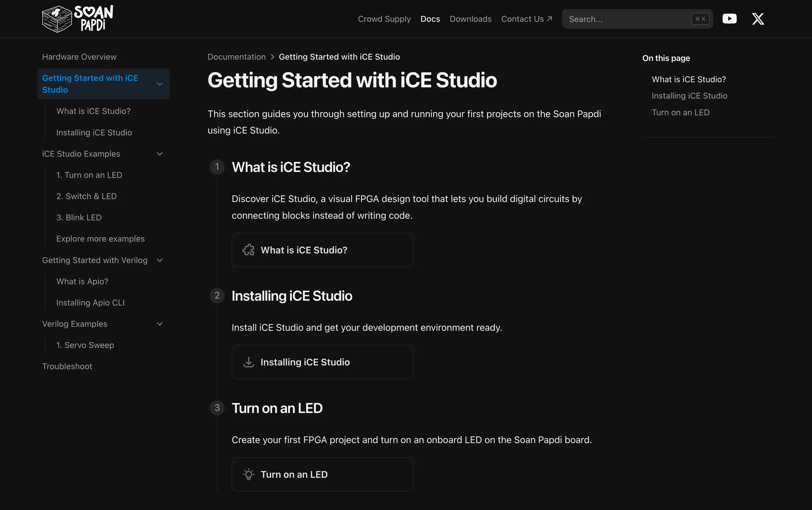Image resolution: width=812 pixels, height=510 pixels.
Task: Click the Turn on an LED card label
Action: coord(294,474)
